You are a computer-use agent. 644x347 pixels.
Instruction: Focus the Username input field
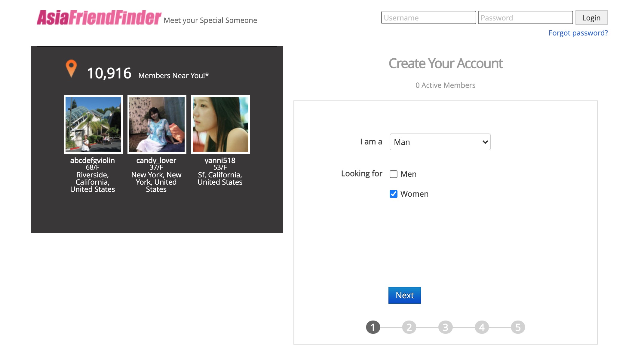tap(428, 17)
